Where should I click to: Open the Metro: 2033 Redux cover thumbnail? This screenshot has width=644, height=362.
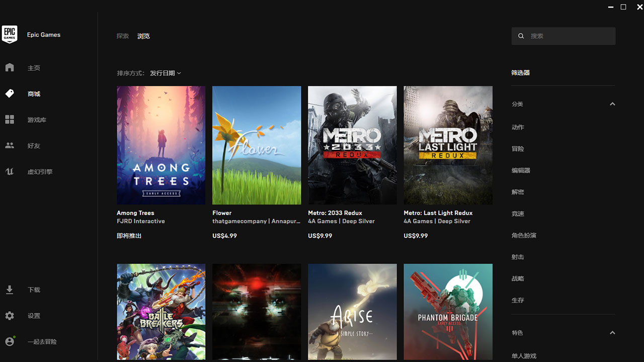point(352,145)
